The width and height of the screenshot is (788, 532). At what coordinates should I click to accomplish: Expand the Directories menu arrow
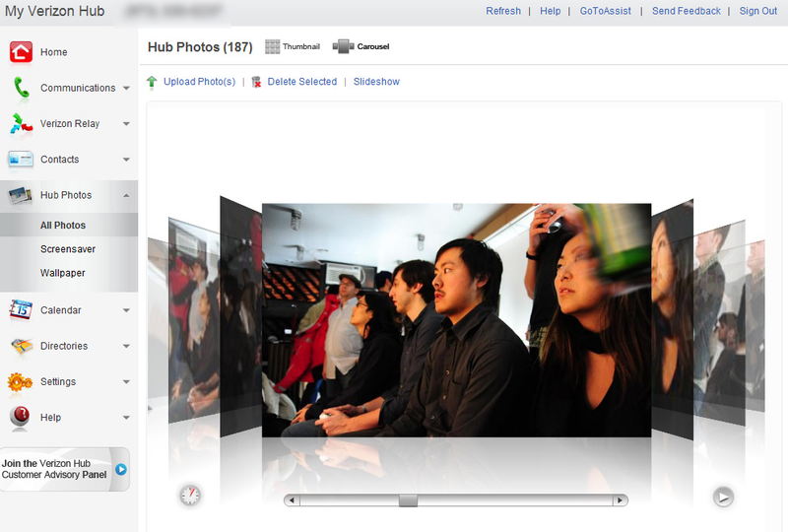tap(126, 346)
